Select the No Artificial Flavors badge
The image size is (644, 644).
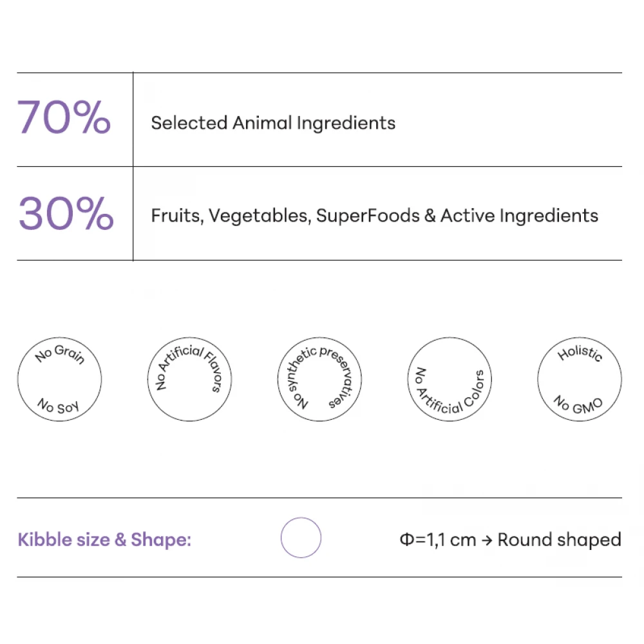click(189, 379)
